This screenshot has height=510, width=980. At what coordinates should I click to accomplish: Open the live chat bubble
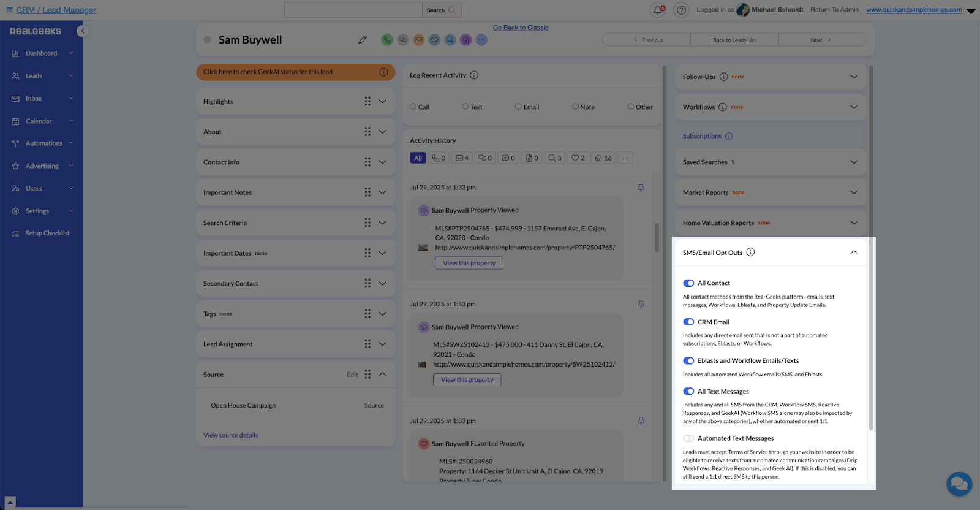pos(959,484)
